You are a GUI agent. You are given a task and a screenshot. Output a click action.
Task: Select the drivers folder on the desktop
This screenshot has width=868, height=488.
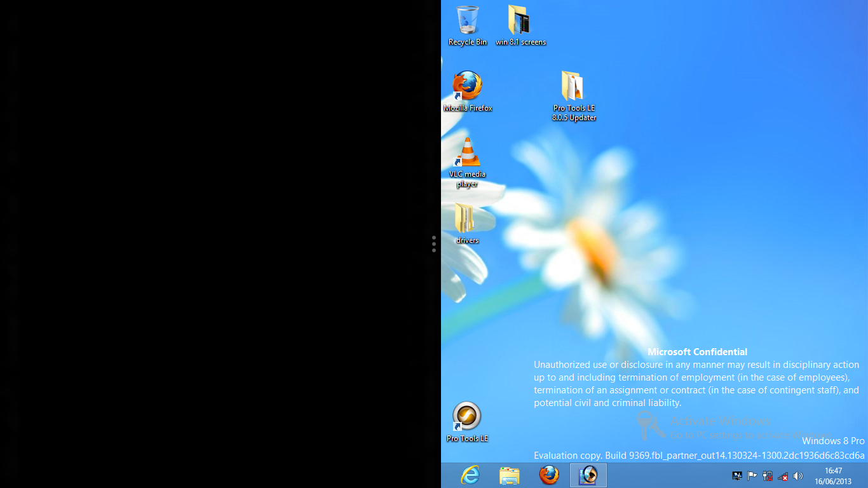coord(467,224)
